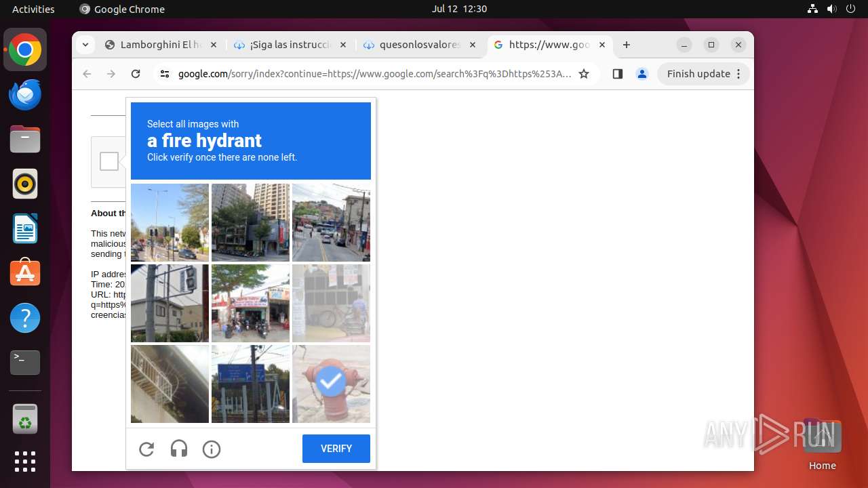Close the Lamborghini tab

pyautogui.click(x=214, y=45)
